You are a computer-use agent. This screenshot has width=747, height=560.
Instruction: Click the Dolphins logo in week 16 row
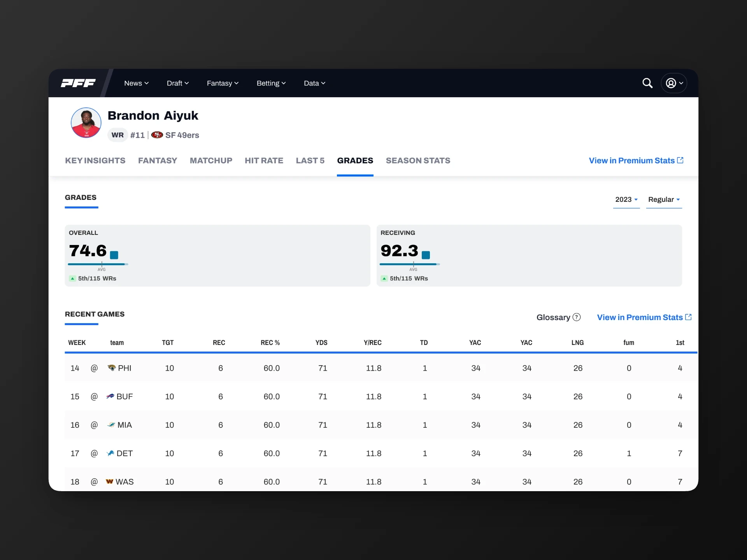(111, 425)
